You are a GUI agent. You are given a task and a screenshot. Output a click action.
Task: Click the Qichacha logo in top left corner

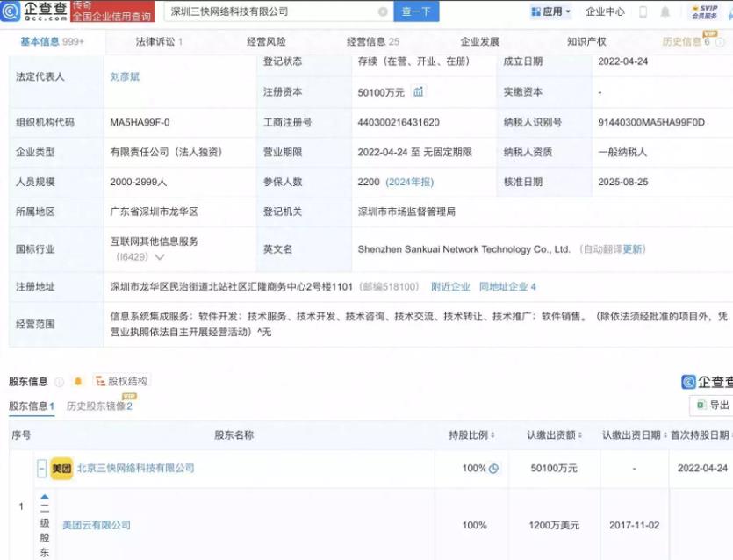pos(35,11)
